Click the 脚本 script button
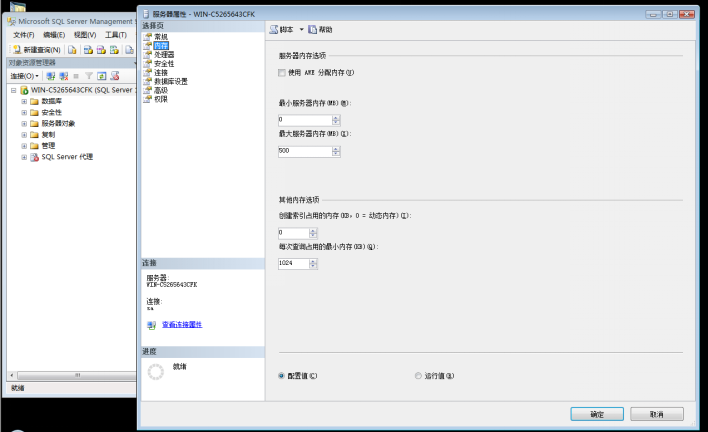Viewport: 708px width, 432px height. [x=282, y=29]
